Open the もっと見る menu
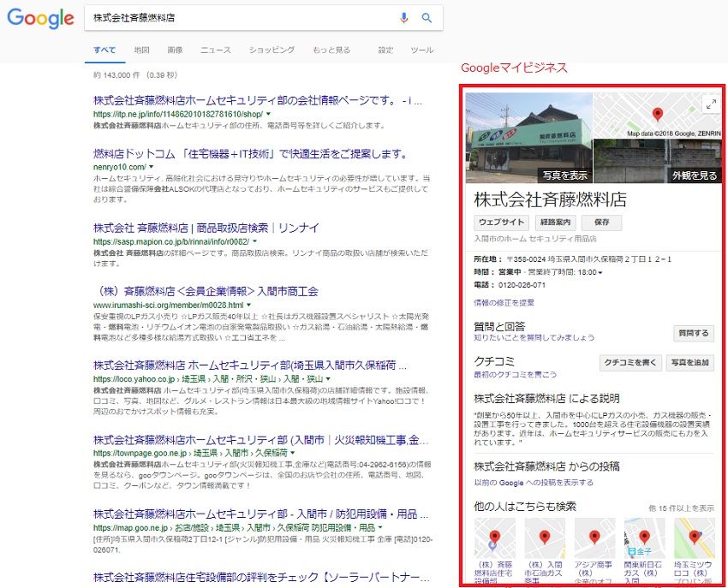 pos(331,50)
